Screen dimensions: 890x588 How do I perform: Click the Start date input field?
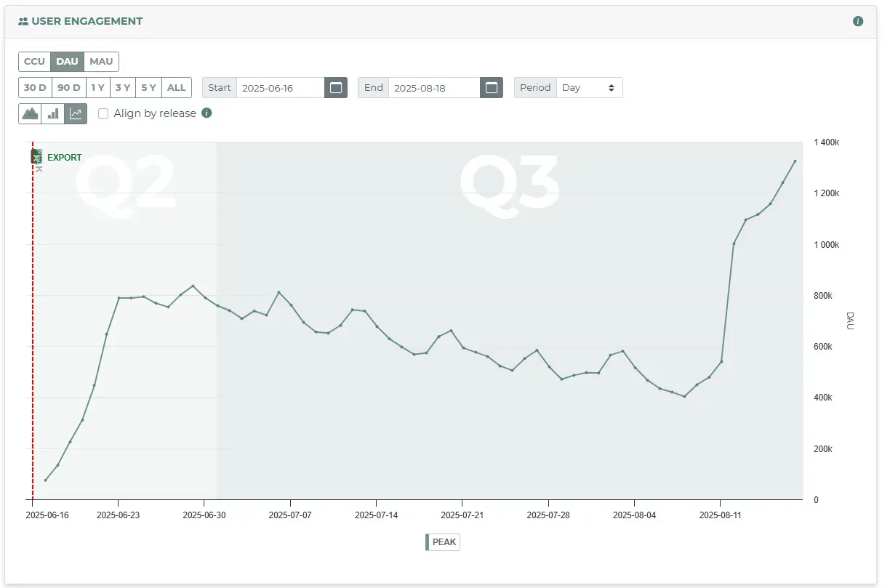pyautogui.click(x=281, y=88)
